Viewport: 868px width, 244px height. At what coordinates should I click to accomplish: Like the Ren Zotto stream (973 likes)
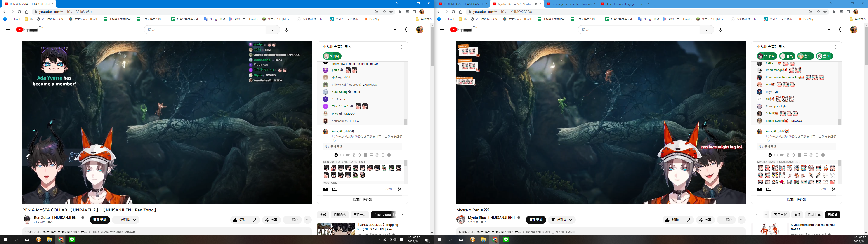pos(239,220)
